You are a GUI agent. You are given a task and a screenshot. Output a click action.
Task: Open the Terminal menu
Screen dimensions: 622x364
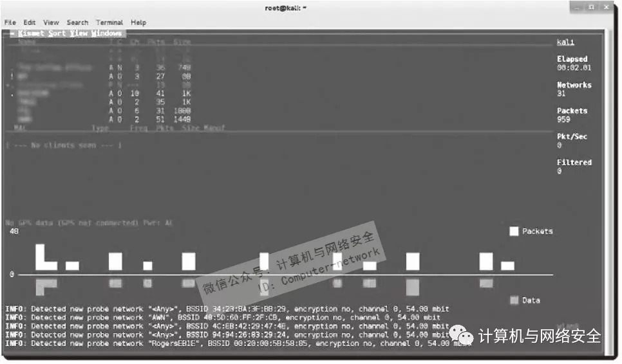pyautogui.click(x=109, y=23)
